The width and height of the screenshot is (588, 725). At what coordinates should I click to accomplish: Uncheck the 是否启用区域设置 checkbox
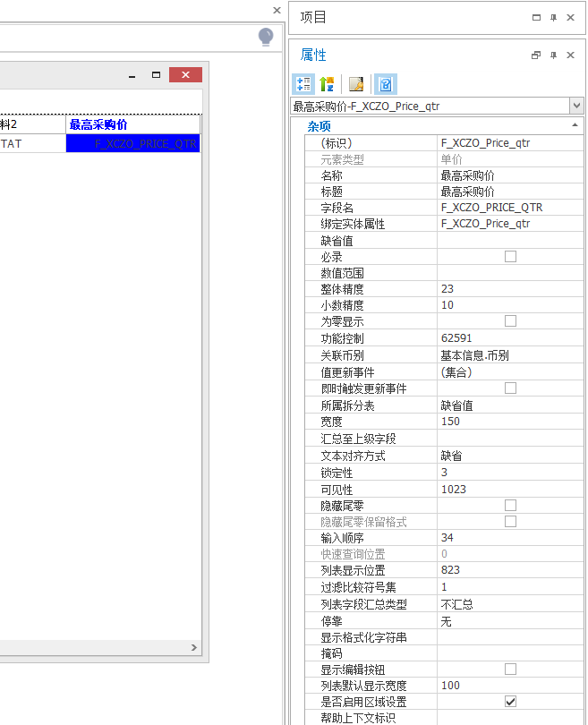point(510,702)
